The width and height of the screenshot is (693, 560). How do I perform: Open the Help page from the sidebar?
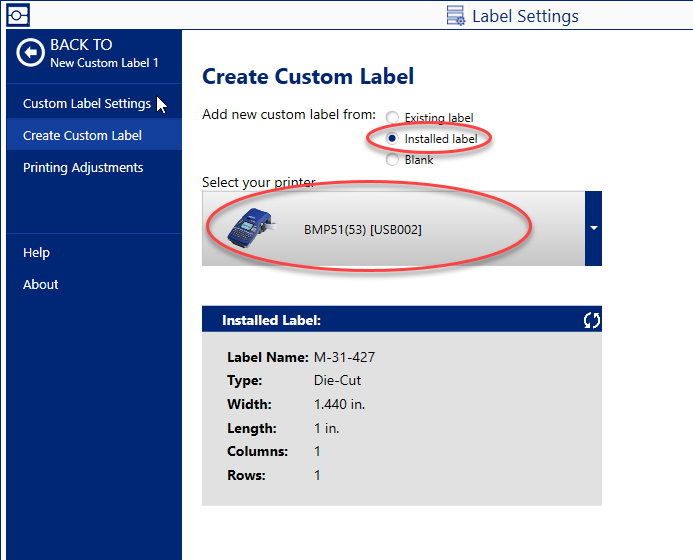[36, 253]
